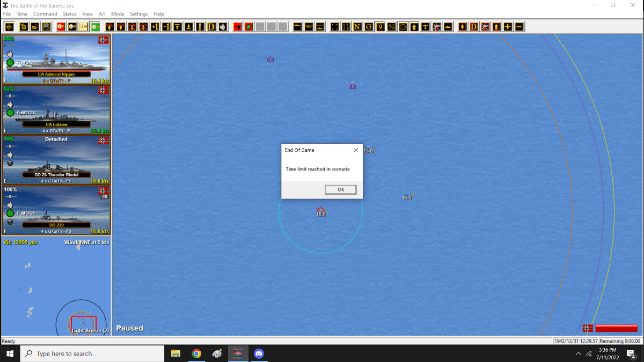Toggle the percent sign toolbar button
This screenshot has width=644, height=362.
click(391, 27)
